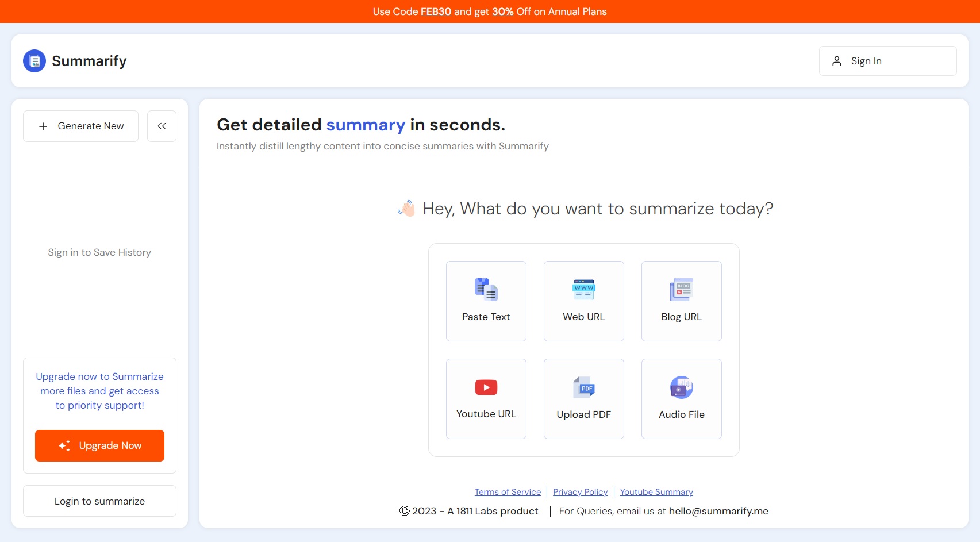Open the Terms of Service link

pos(508,492)
